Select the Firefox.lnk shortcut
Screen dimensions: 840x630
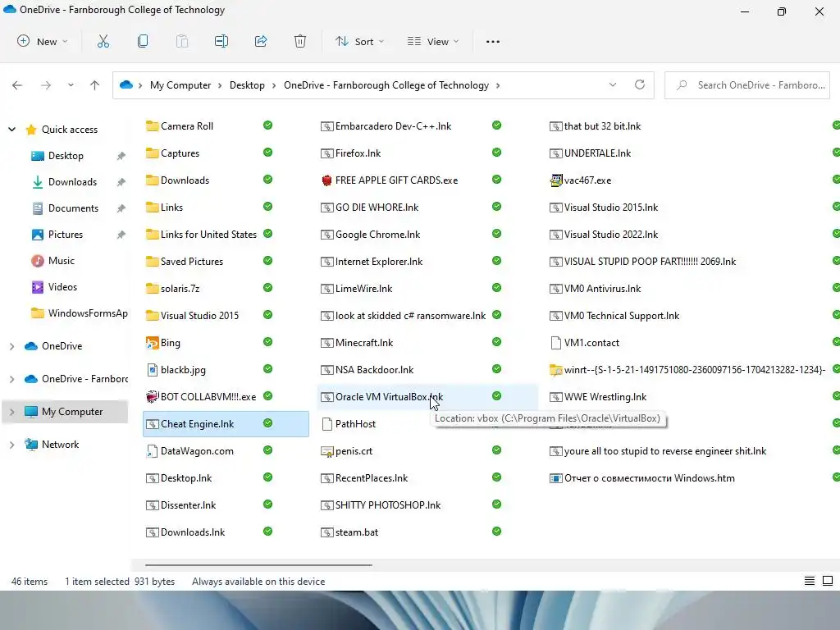click(351, 153)
